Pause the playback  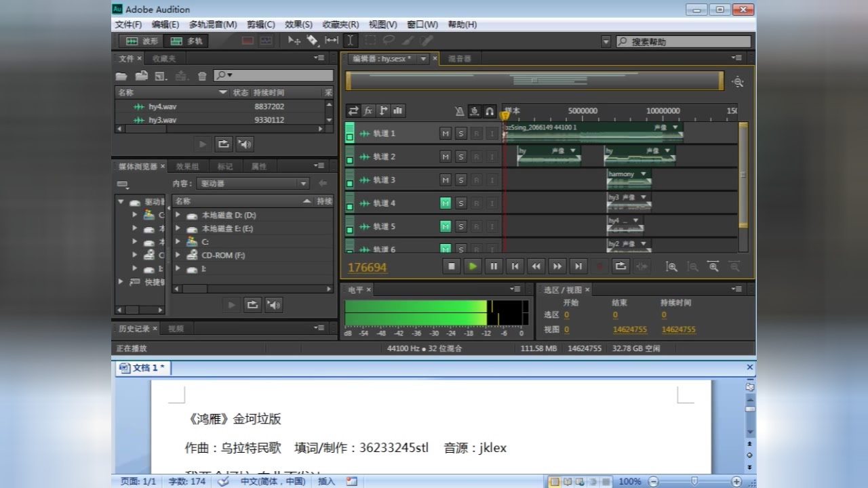coord(494,266)
